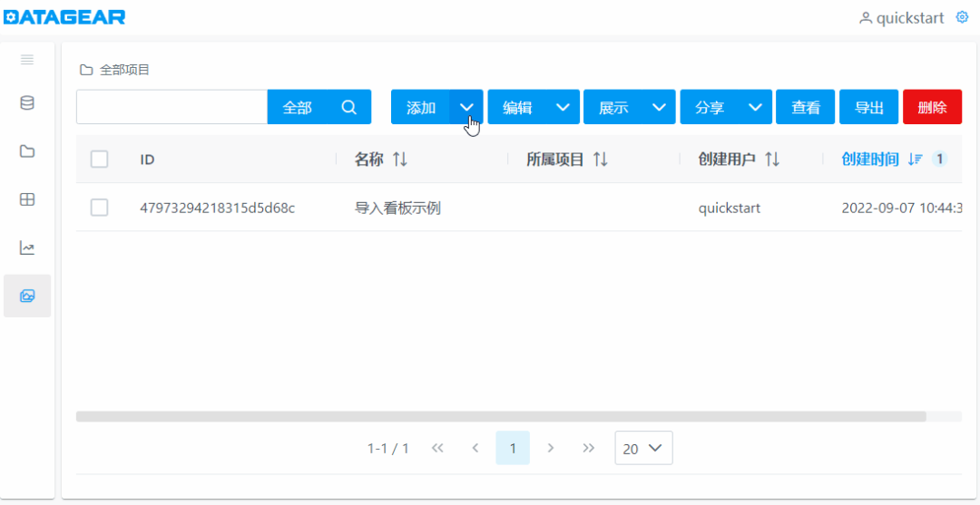Click the search keyword input field

(x=171, y=107)
